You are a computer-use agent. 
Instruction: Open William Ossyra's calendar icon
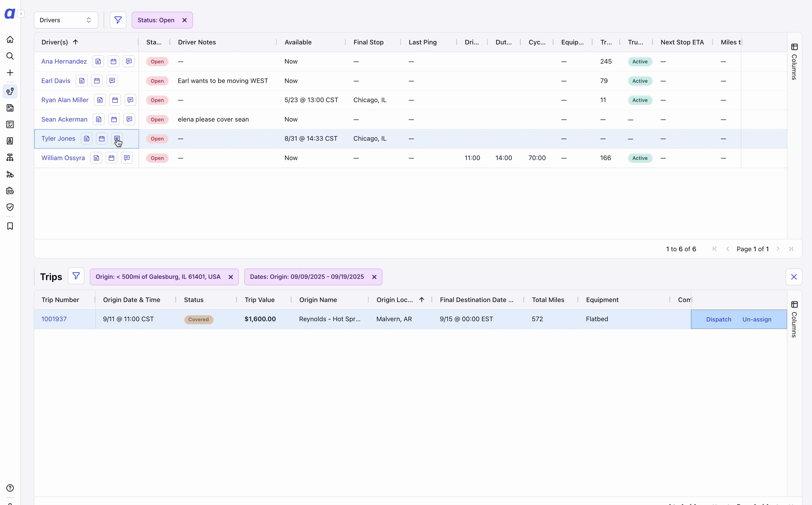(x=112, y=158)
